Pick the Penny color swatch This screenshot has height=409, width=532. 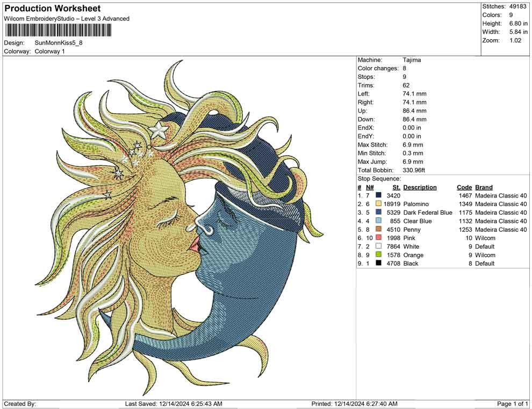click(379, 230)
